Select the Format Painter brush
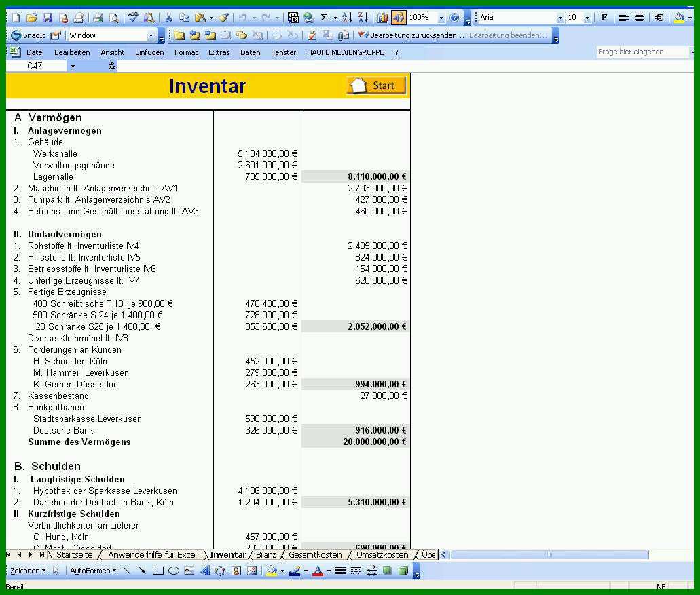The width and height of the screenshot is (700, 595). click(223, 18)
